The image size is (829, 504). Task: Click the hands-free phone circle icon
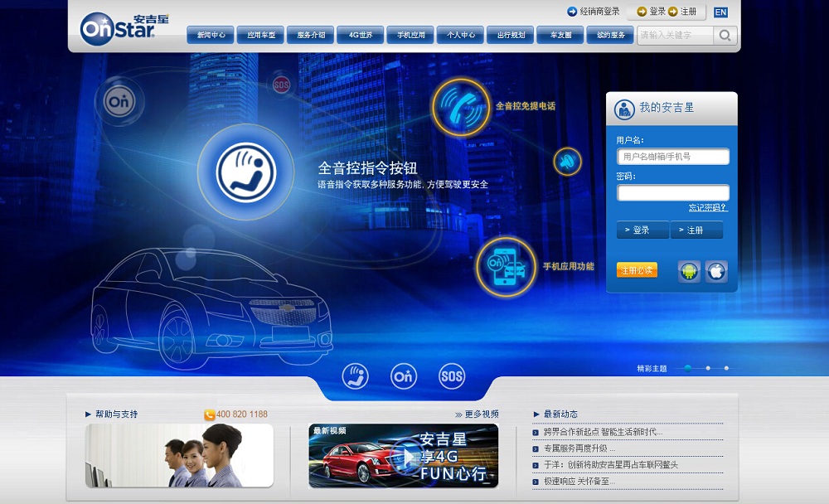point(460,108)
